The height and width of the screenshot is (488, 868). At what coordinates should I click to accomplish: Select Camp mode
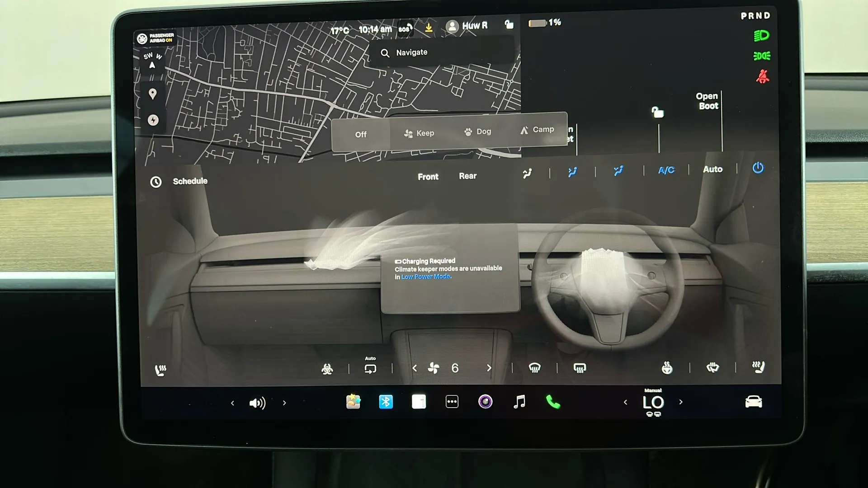(537, 130)
